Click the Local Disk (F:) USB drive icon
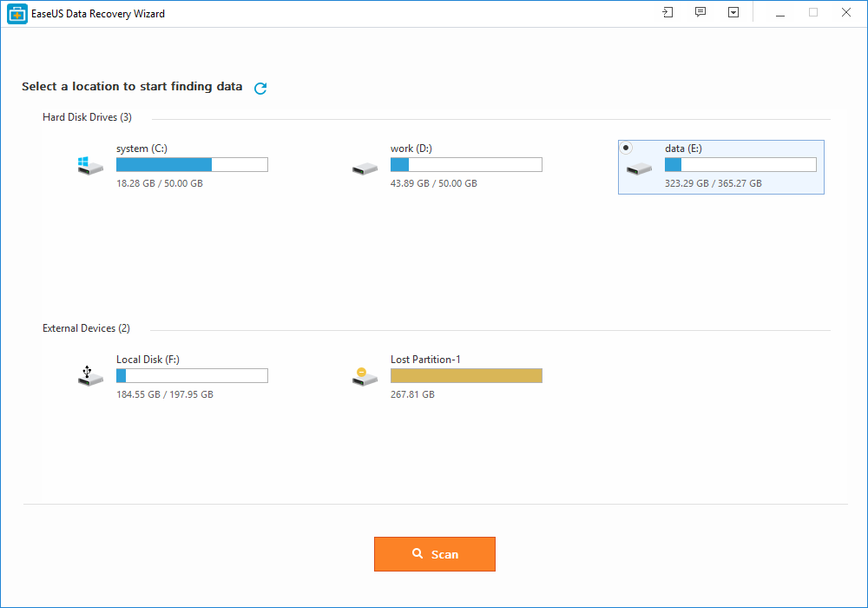 click(89, 377)
